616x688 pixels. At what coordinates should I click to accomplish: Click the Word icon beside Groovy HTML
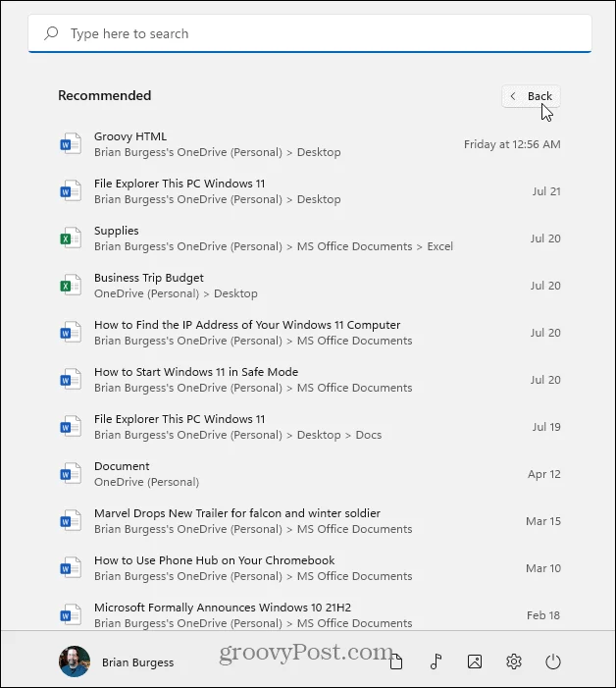(71, 143)
